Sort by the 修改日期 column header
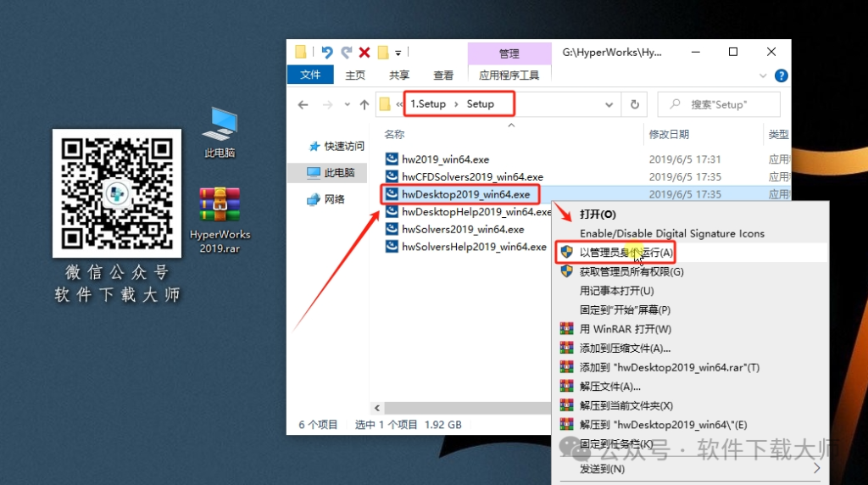 tap(669, 134)
